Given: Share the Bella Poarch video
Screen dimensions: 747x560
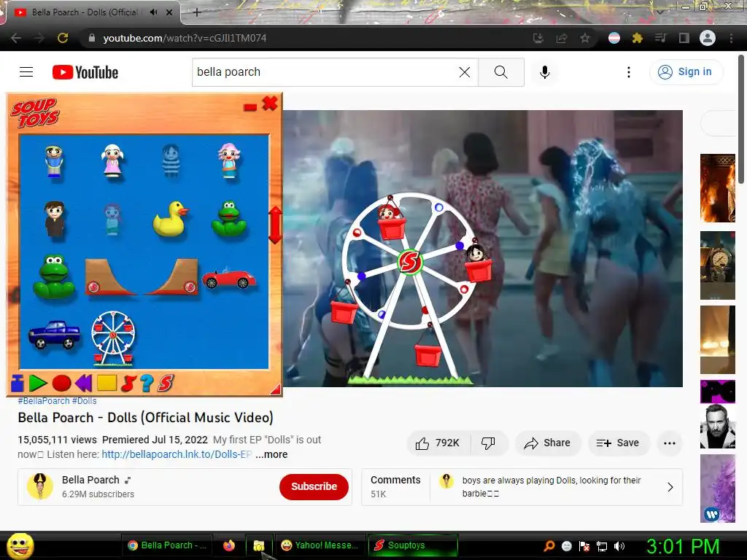Looking at the screenshot, I should click(547, 443).
